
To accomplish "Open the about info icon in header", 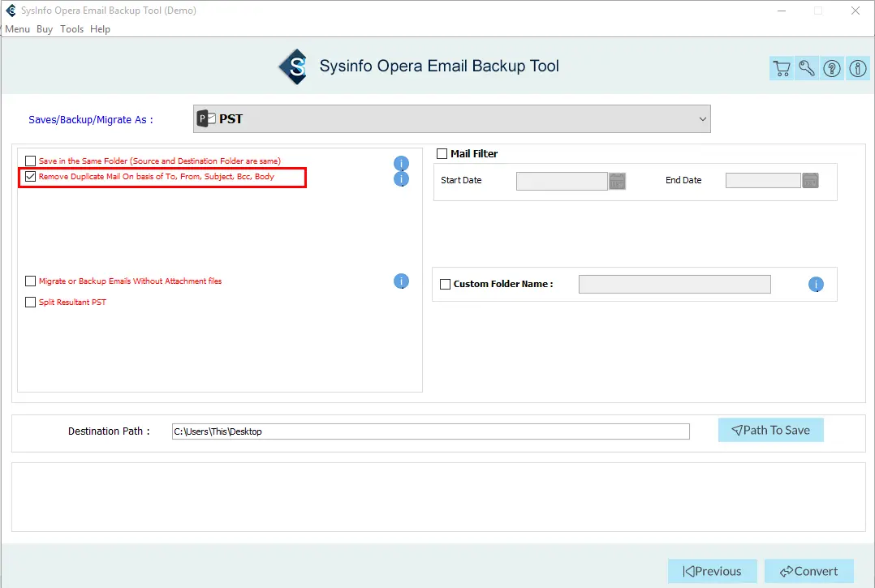I will pos(858,69).
